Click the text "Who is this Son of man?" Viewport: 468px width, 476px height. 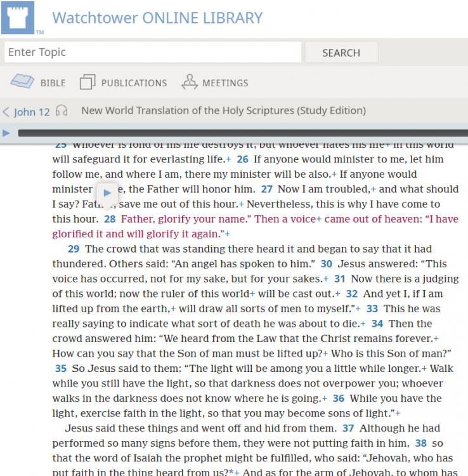pyautogui.click(x=391, y=354)
